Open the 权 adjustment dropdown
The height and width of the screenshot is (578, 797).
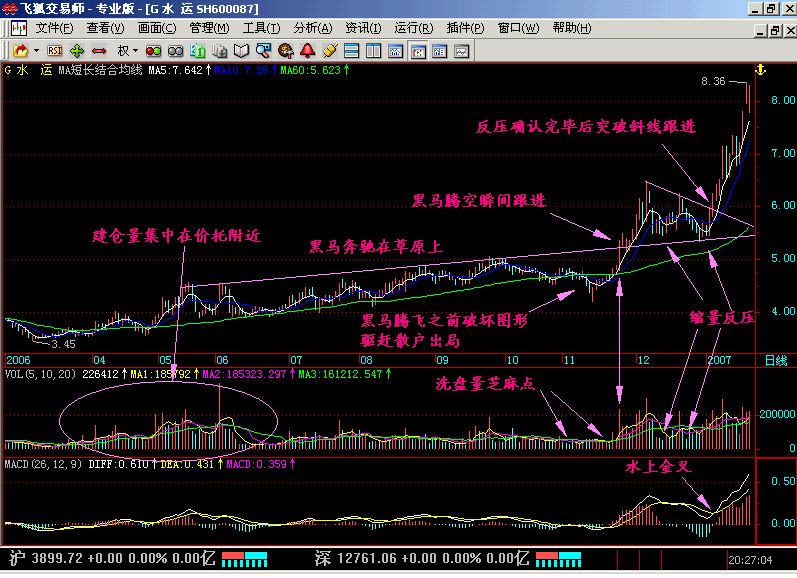coord(127,49)
